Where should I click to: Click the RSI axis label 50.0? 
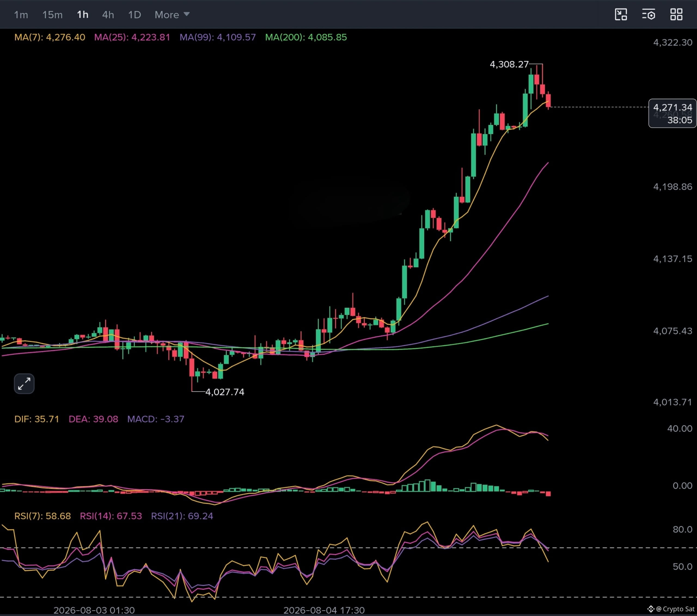point(682,566)
